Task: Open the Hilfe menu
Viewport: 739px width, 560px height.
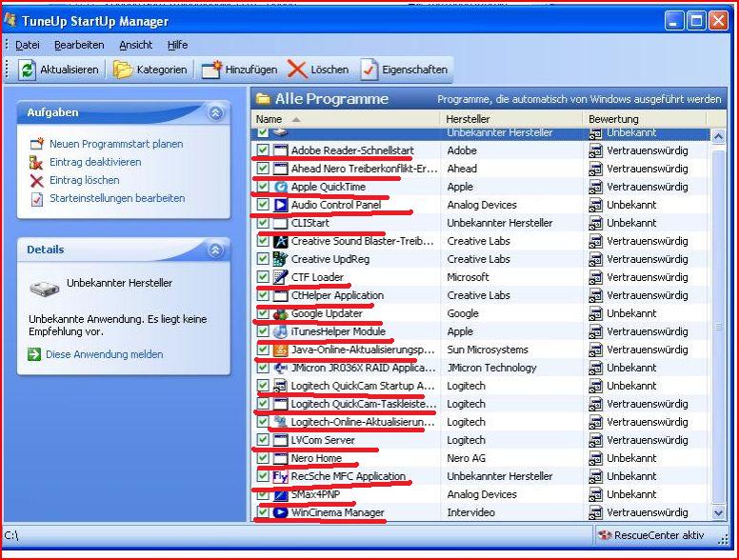Action: point(178,46)
